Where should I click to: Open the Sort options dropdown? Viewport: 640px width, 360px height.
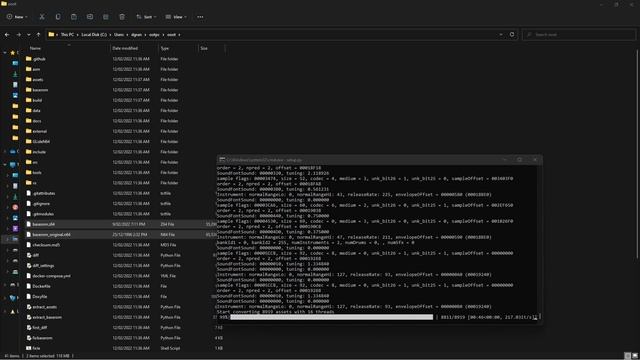tap(146, 17)
